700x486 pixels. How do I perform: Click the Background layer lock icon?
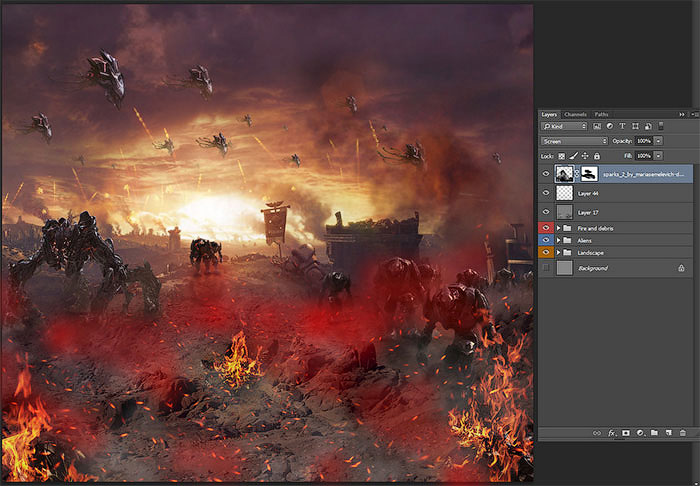click(x=681, y=268)
